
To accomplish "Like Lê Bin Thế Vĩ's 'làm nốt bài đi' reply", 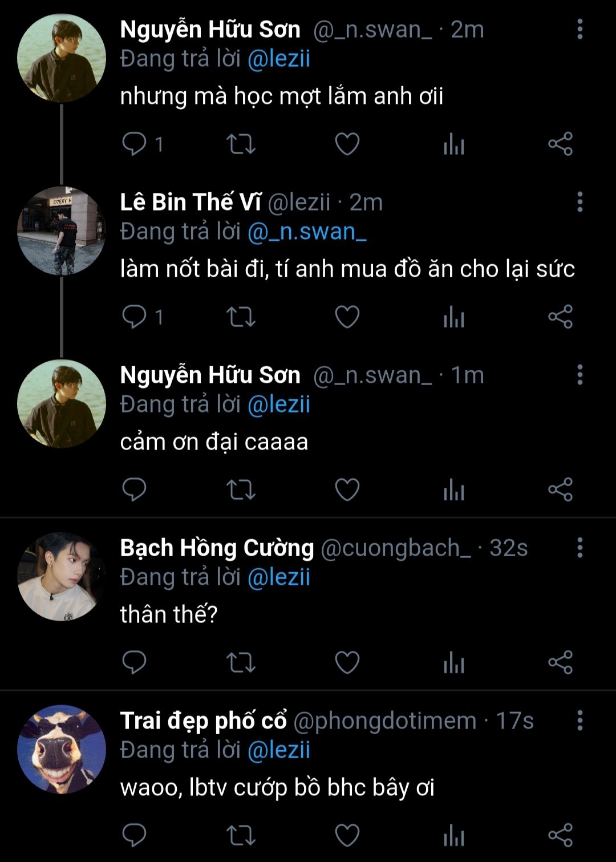I will click(347, 317).
